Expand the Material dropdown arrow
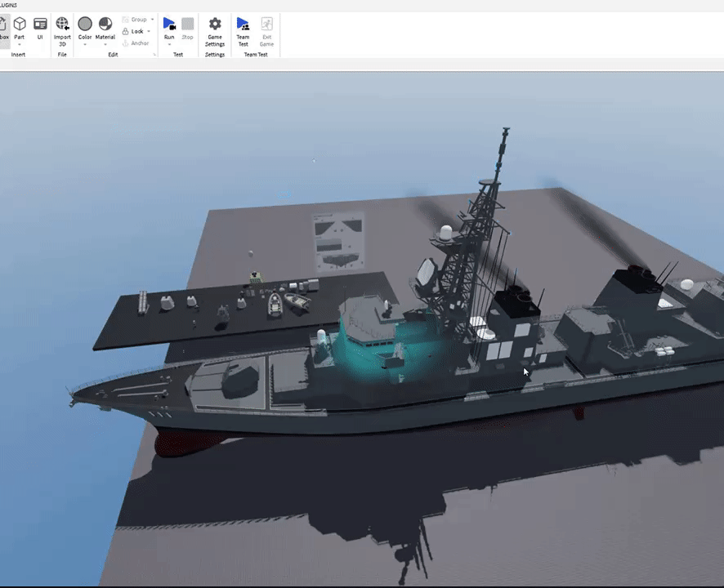 [105, 45]
